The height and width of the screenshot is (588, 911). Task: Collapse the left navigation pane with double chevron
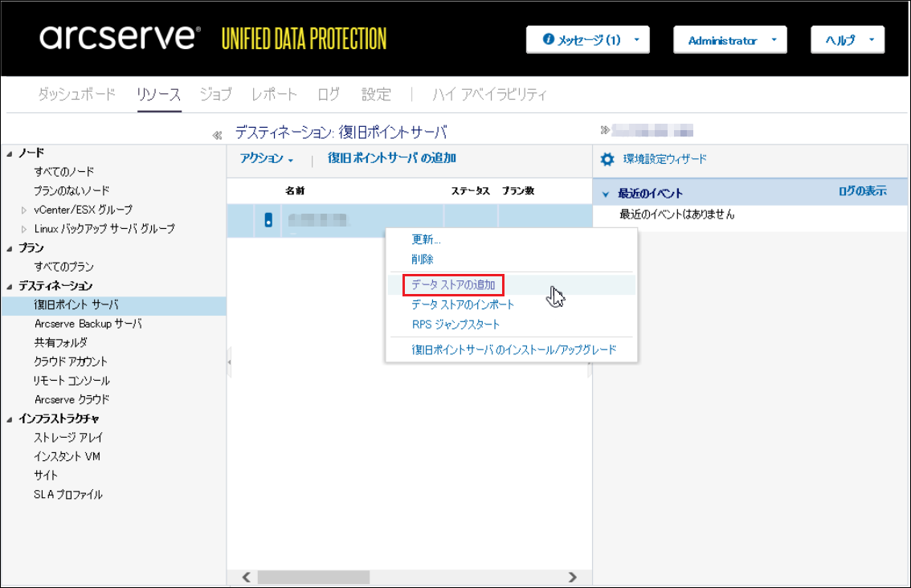click(217, 135)
